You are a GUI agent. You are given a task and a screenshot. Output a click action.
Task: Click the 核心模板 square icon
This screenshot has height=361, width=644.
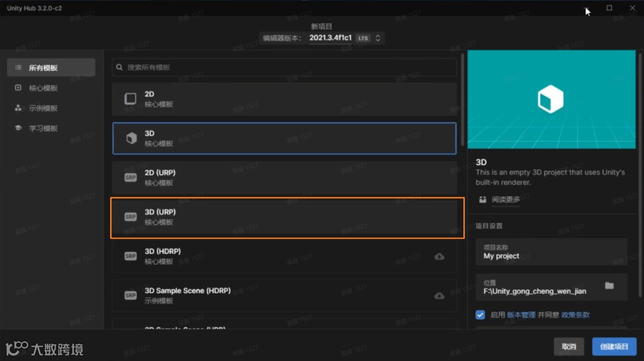(x=18, y=88)
